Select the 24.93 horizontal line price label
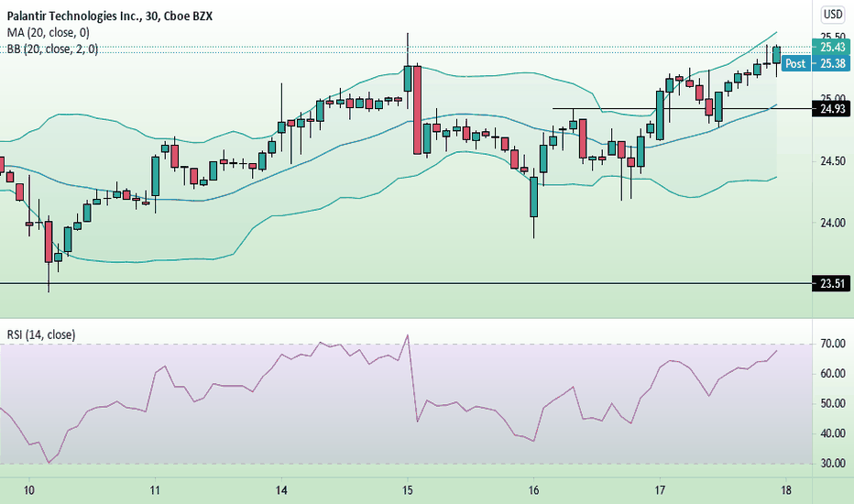Screen dimensions: 854x504 coord(831,109)
